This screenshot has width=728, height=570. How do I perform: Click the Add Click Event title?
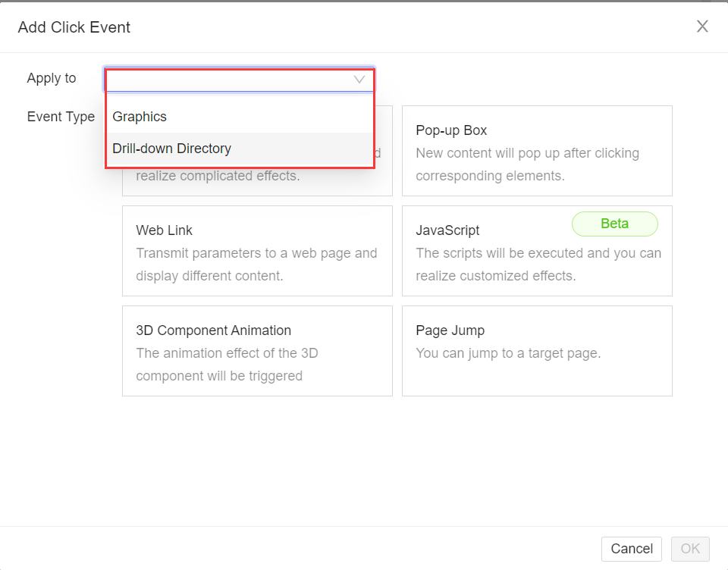point(74,27)
